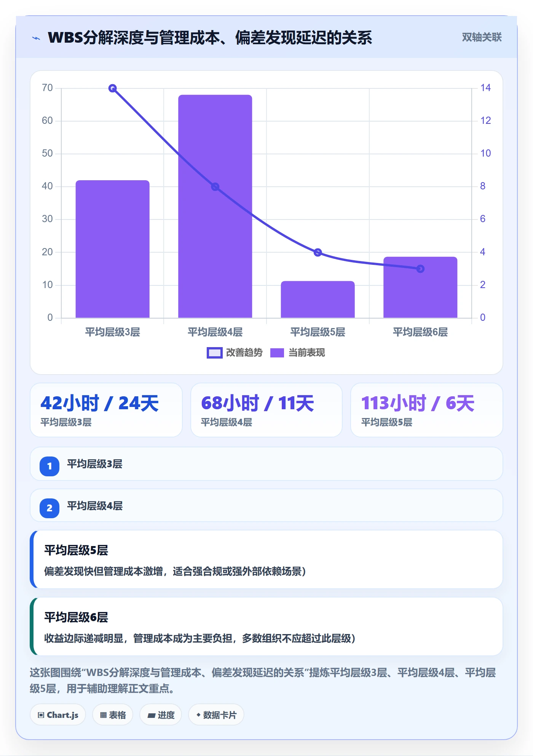Screen dimensions: 533x756
Task: Click the x-axis label 平均层级3层
Action: (113, 332)
